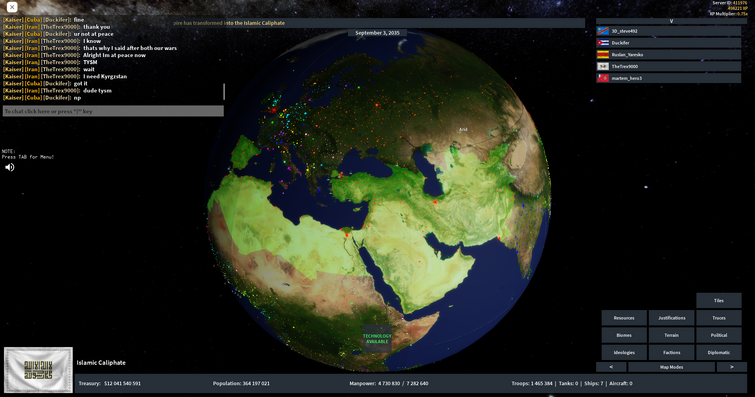Screen dimensions: 755x397
Task: Open the Technology Available notification
Action: [x=377, y=339]
